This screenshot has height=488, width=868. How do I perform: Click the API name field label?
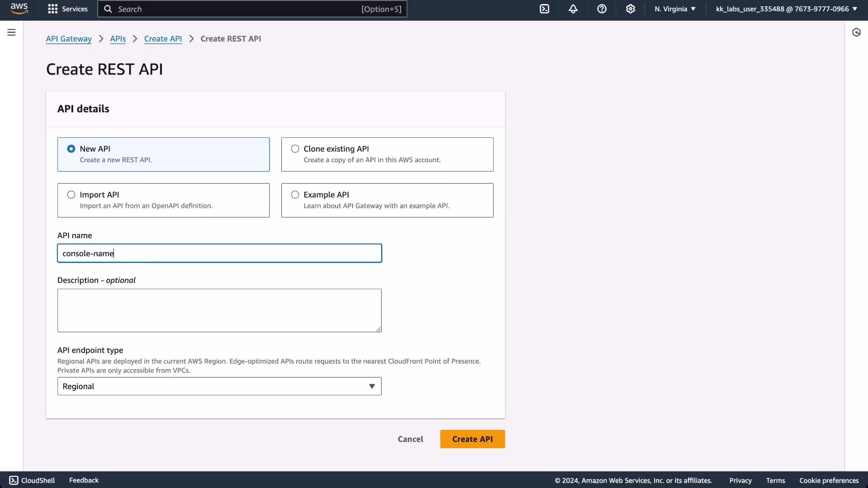click(75, 235)
